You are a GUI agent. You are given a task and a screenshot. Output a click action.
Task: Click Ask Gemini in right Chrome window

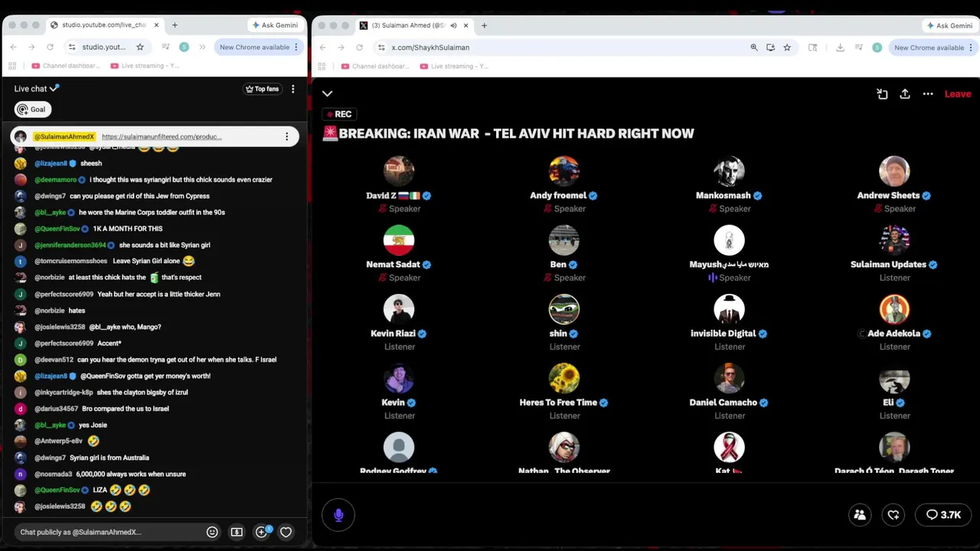coord(949,25)
